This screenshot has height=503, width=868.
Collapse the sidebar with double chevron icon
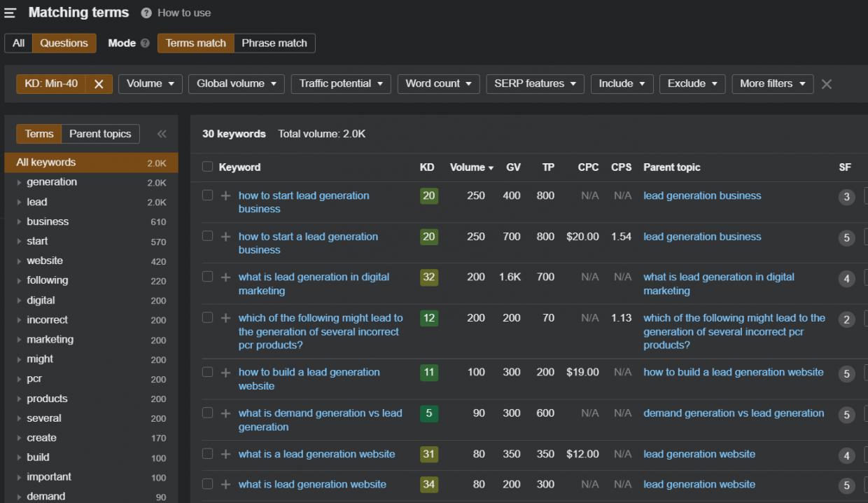[x=162, y=134]
